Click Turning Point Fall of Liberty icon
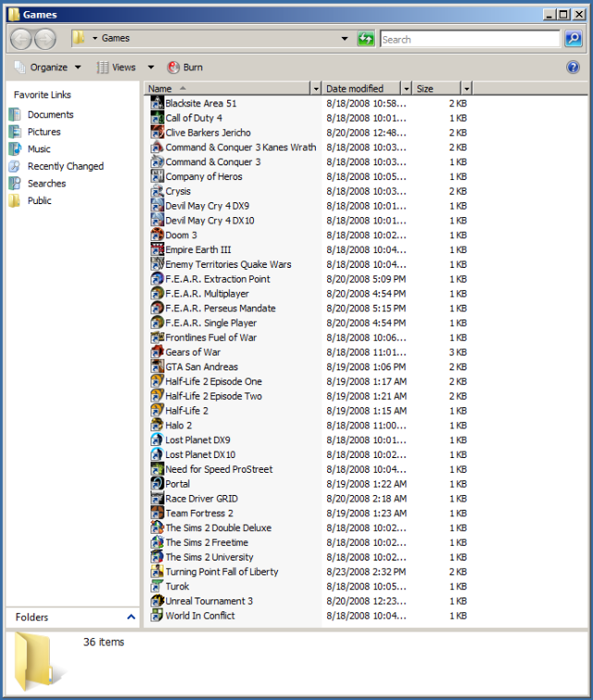593x700 pixels. pyautogui.click(x=157, y=572)
